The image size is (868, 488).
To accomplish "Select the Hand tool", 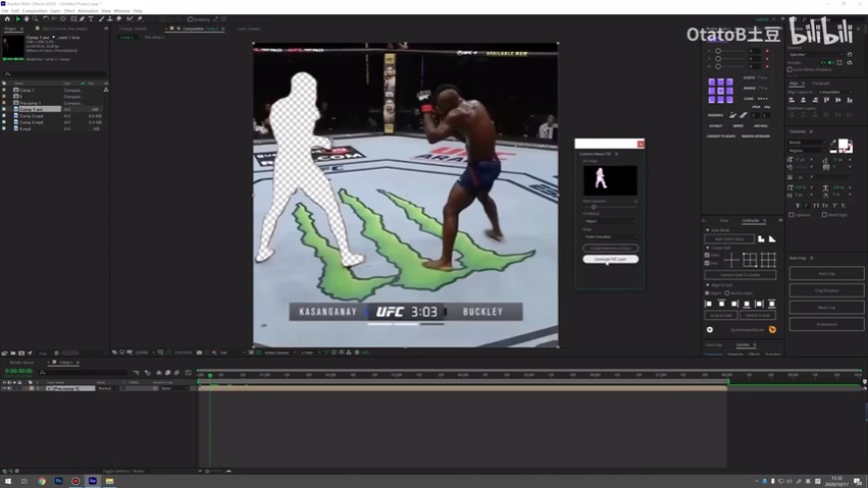I will pos(27,19).
